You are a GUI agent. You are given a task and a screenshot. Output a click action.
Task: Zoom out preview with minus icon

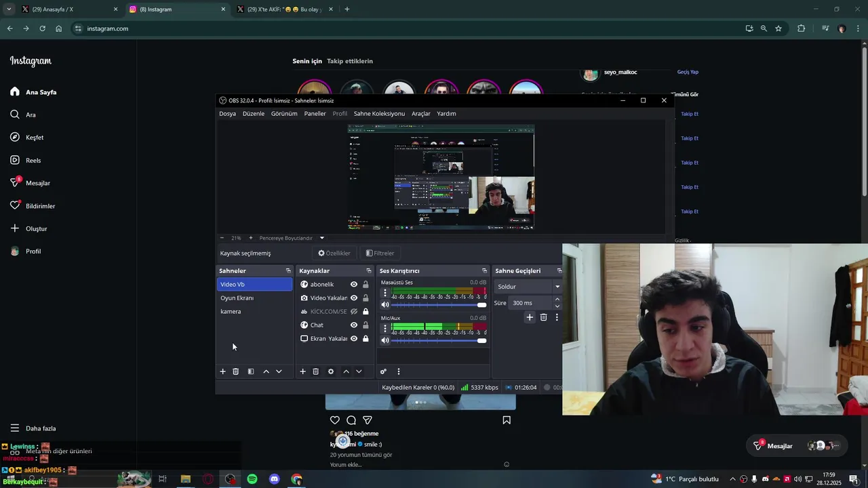[222, 238]
